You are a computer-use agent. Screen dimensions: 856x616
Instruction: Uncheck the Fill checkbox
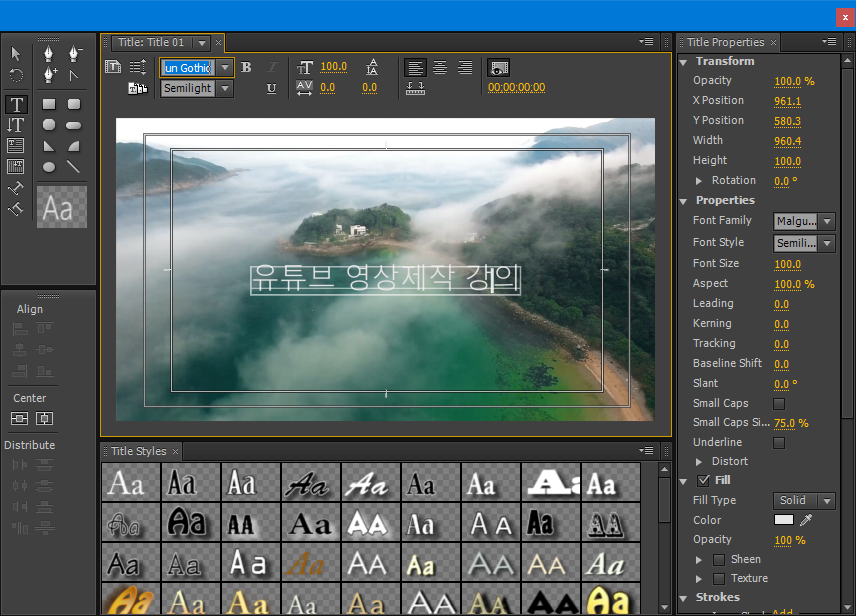pyautogui.click(x=704, y=481)
